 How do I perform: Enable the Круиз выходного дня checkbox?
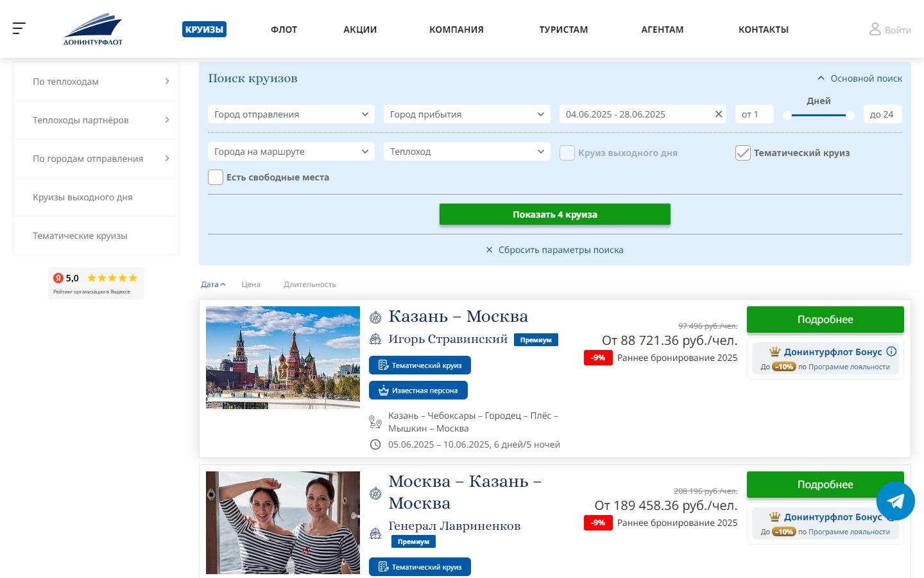click(567, 153)
